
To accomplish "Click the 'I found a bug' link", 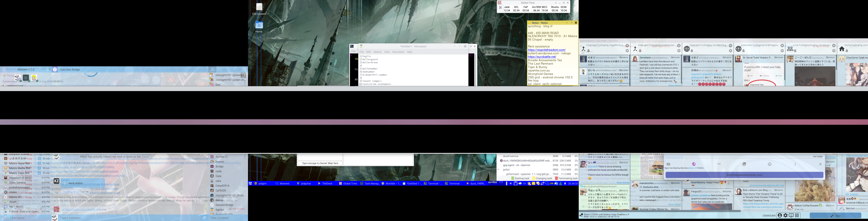I will click(x=769, y=216).
